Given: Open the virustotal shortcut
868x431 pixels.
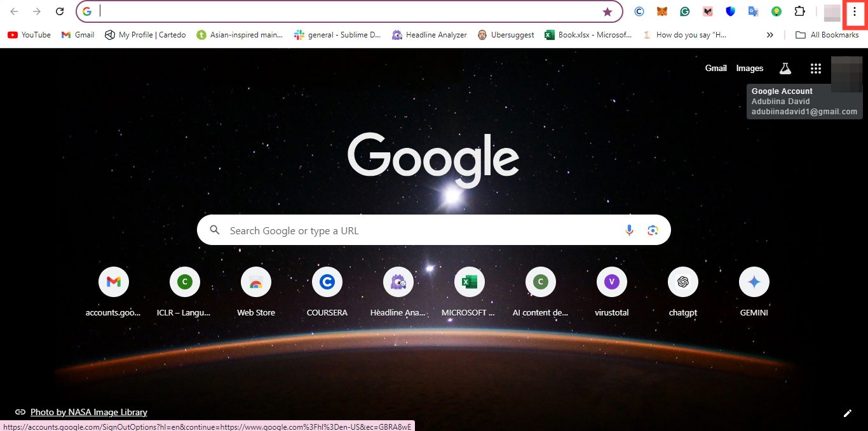Looking at the screenshot, I should click(x=612, y=292).
